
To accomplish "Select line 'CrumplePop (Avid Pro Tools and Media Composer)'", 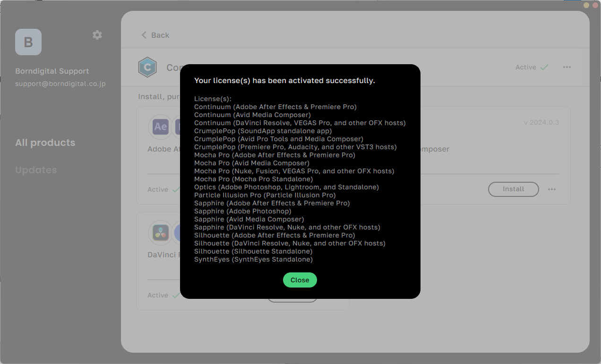I will pos(279,139).
